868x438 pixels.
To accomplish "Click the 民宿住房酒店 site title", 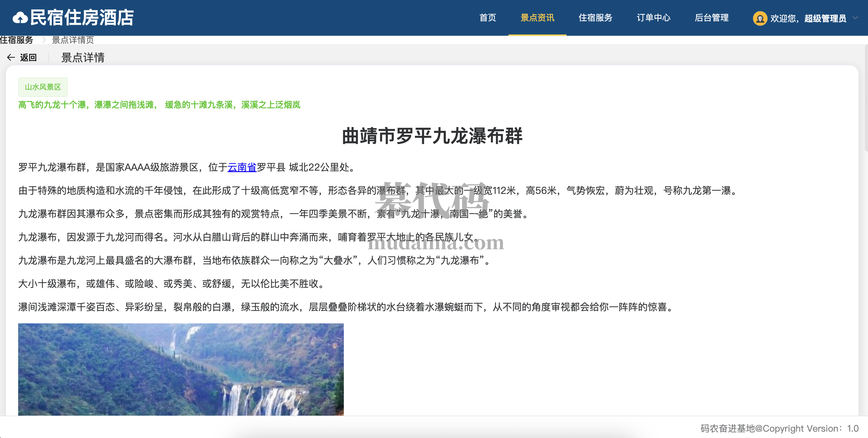I will click(82, 18).
